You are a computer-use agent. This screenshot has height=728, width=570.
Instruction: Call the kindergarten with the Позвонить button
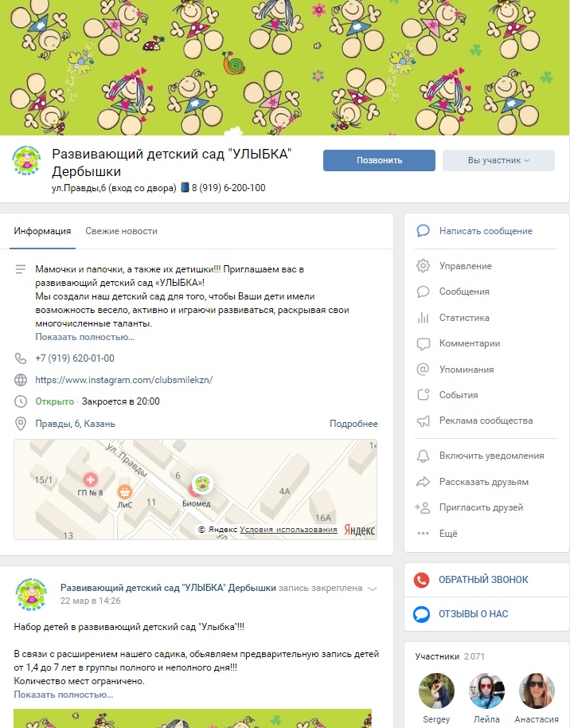pyautogui.click(x=379, y=160)
